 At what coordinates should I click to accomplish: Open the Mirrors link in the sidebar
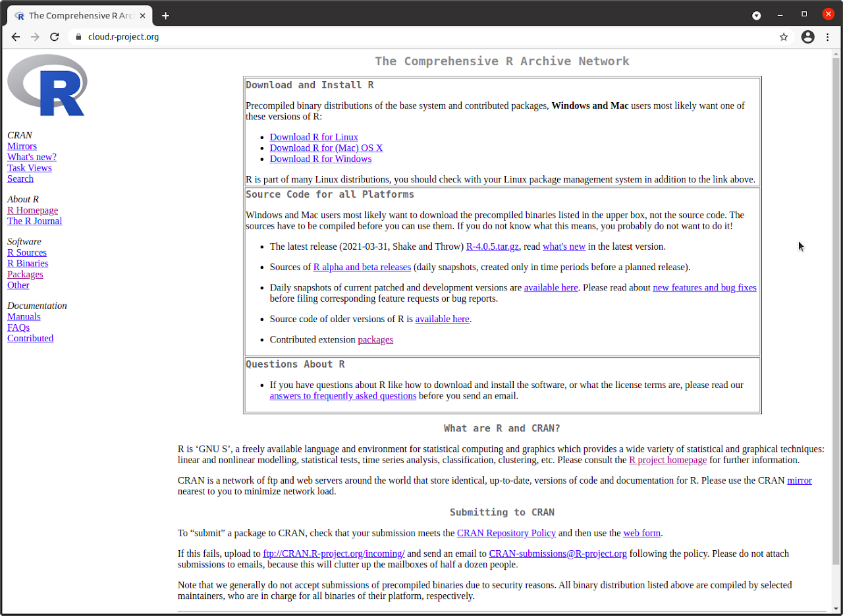click(22, 146)
